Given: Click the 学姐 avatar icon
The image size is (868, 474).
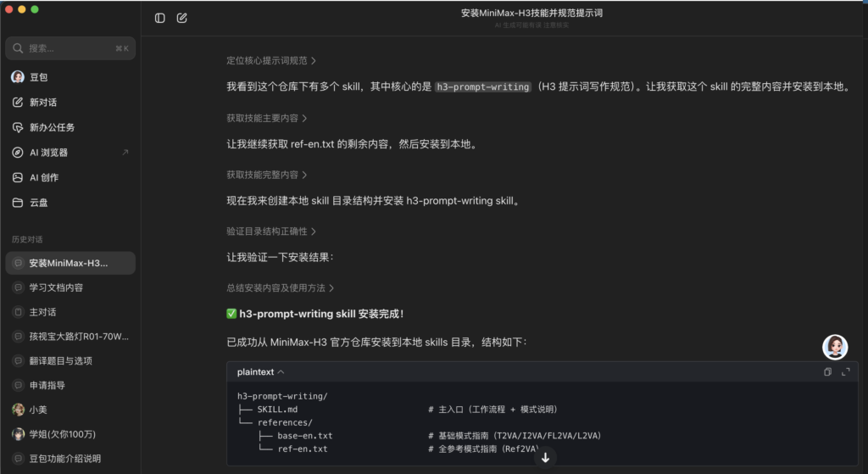Looking at the screenshot, I should point(19,434).
